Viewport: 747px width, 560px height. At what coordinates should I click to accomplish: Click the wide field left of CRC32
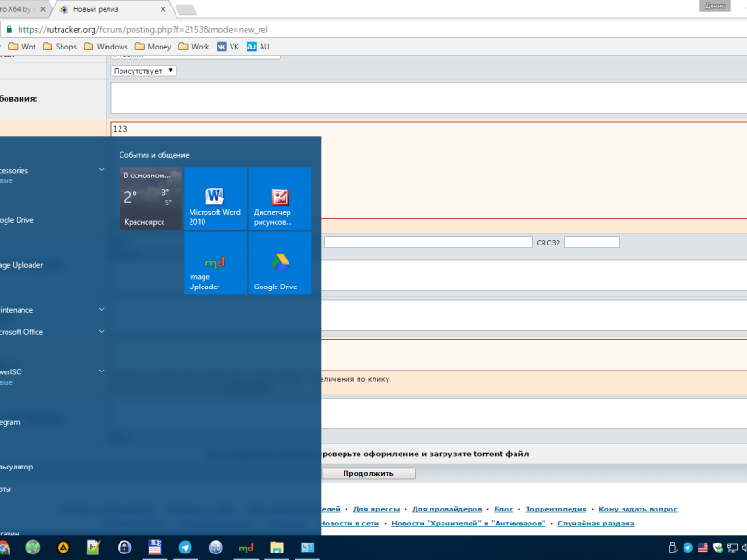pos(429,243)
